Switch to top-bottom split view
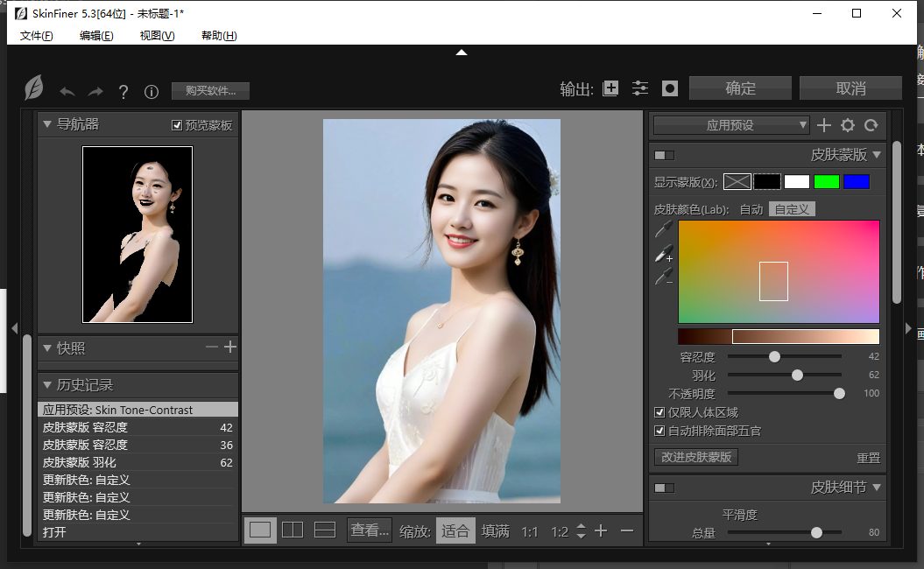 [325, 530]
